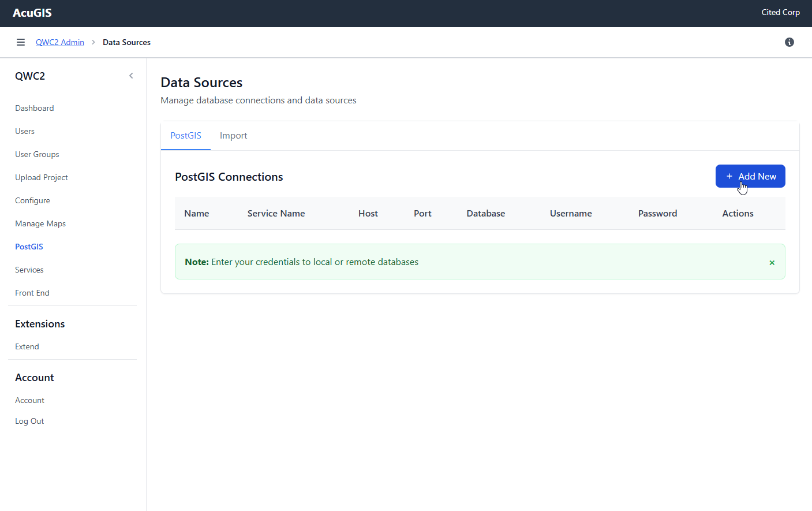The height and width of the screenshot is (511, 812).
Task: Dismiss the green credentials note
Action: click(x=772, y=263)
